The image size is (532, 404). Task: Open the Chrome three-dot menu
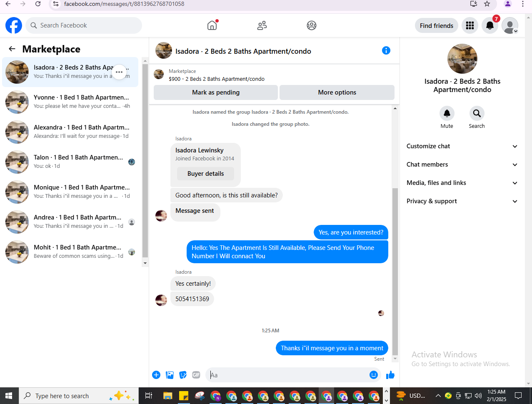[x=522, y=4]
